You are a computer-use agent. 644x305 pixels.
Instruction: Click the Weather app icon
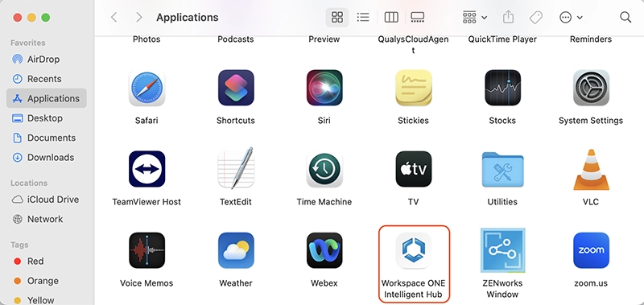(236, 250)
